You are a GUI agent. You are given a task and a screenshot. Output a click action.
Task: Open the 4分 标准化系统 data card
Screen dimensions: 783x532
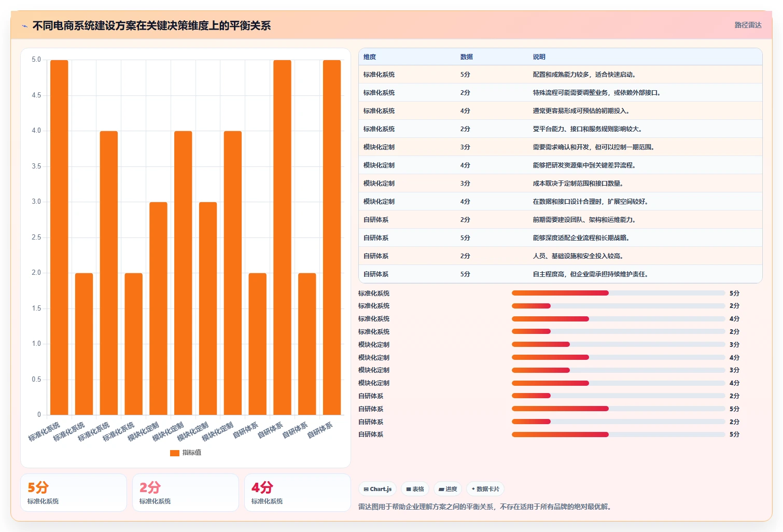coord(298,493)
